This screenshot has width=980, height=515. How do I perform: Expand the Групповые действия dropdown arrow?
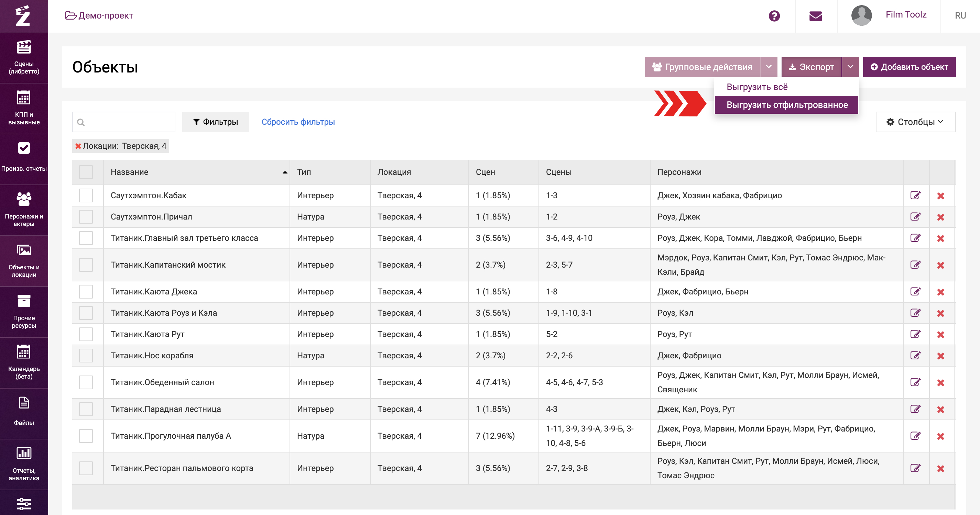[x=769, y=67]
